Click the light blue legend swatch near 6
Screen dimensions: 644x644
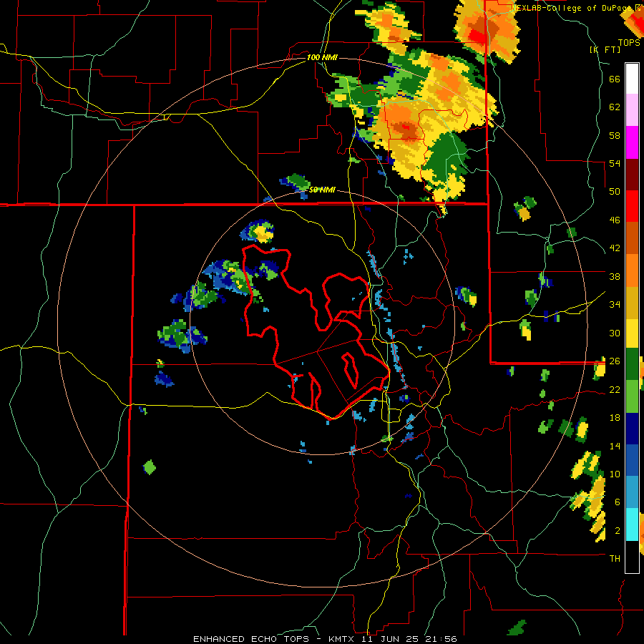tap(632, 492)
